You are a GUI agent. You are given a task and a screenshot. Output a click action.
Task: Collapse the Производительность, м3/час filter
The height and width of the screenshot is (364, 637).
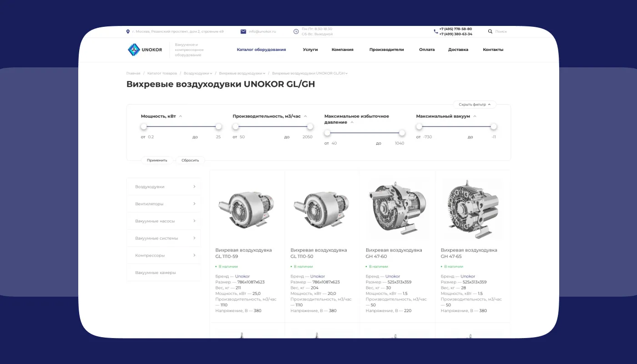coord(305,116)
